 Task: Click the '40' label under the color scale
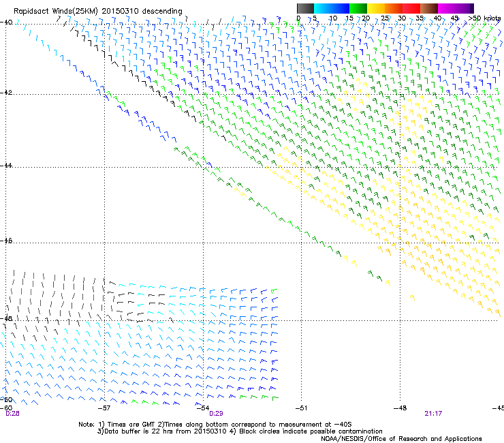tap(437, 18)
